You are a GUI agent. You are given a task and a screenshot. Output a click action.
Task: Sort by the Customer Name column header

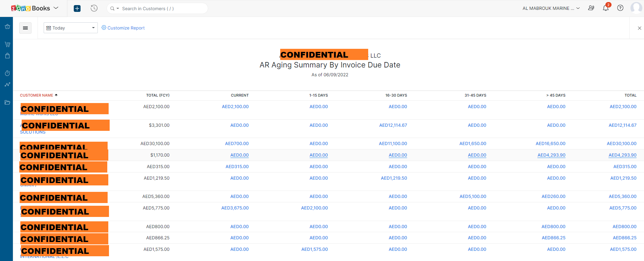[37, 95]
